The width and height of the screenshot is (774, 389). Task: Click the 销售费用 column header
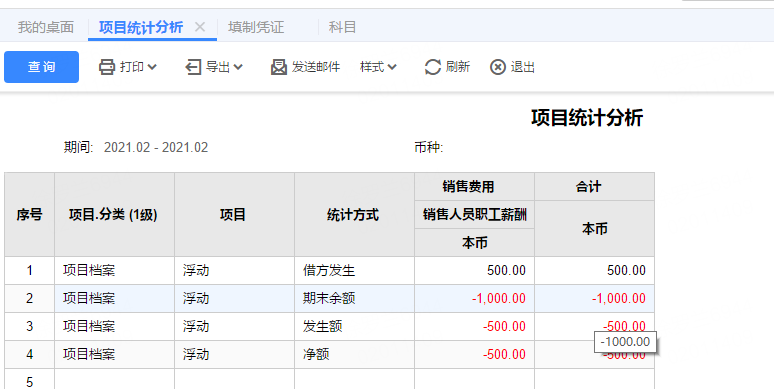pyautogui.click(x=474, y=187)
